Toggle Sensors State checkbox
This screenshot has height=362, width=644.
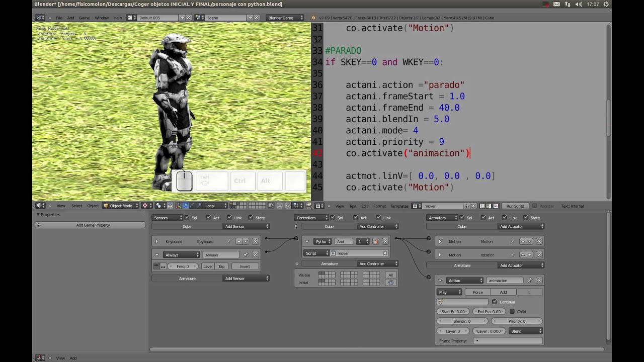tap(251, 218)
